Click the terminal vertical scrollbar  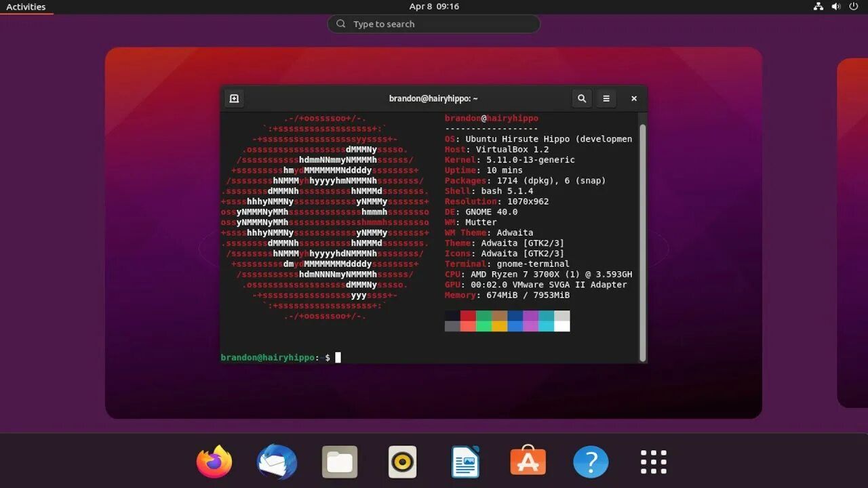coord(642,243)
